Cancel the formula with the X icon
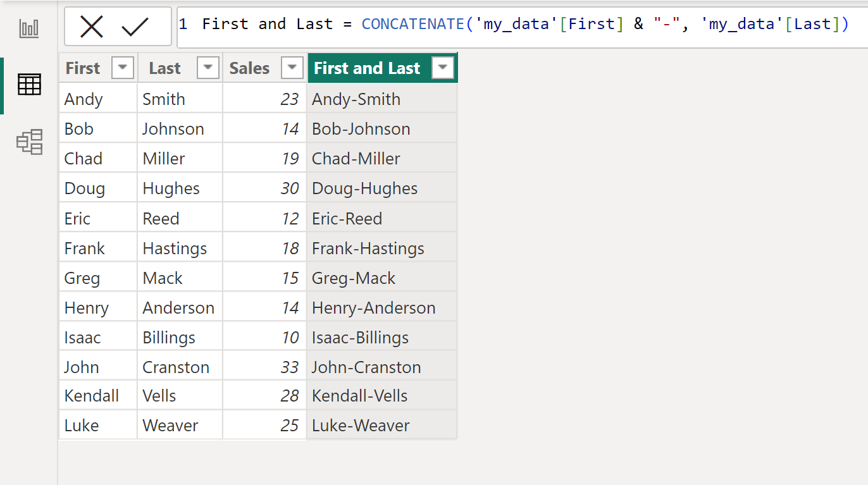The width and height of the screenshot is (868, 485). click(x=92, y=27)
